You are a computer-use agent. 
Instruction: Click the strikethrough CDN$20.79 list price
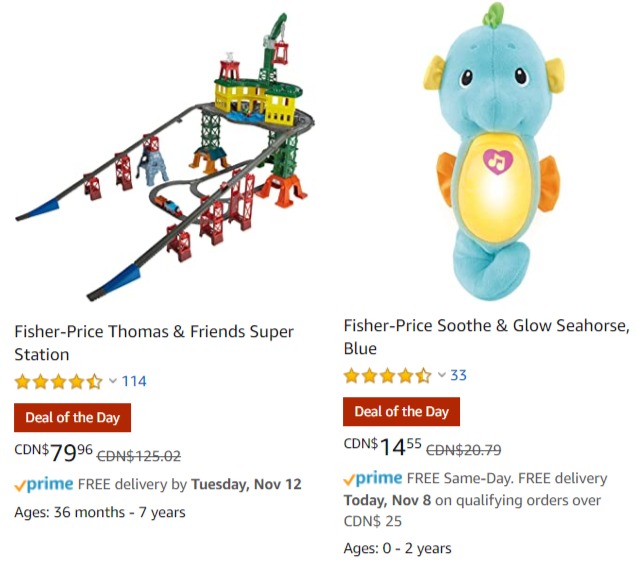point(464,450)
